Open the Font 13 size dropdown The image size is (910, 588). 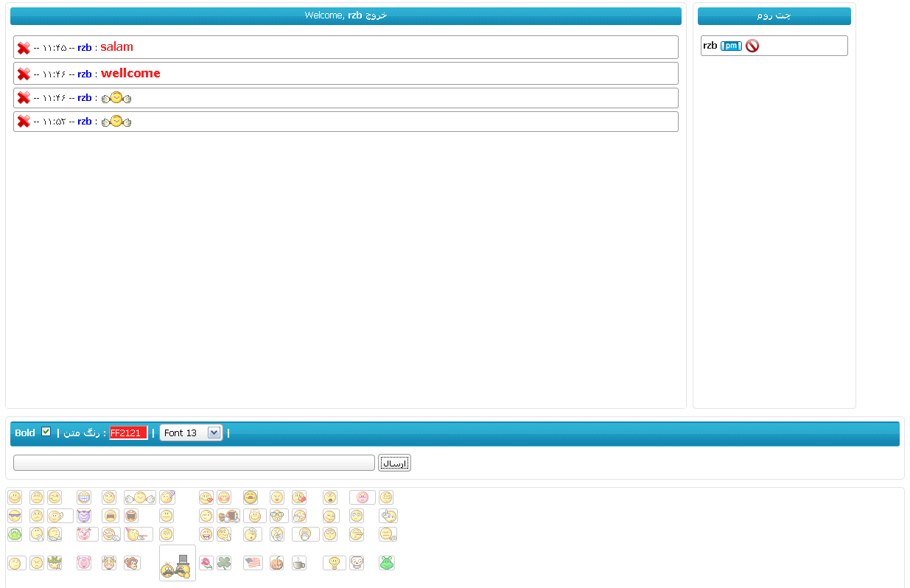191,433
